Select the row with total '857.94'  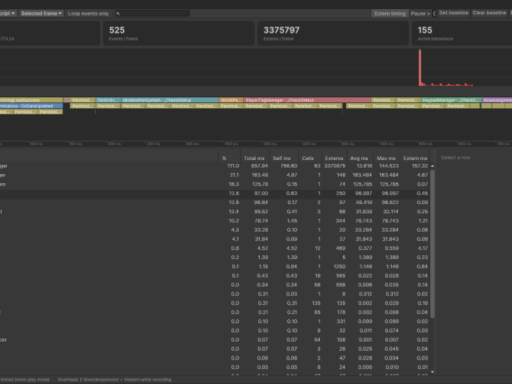click(x=215, y=166)
